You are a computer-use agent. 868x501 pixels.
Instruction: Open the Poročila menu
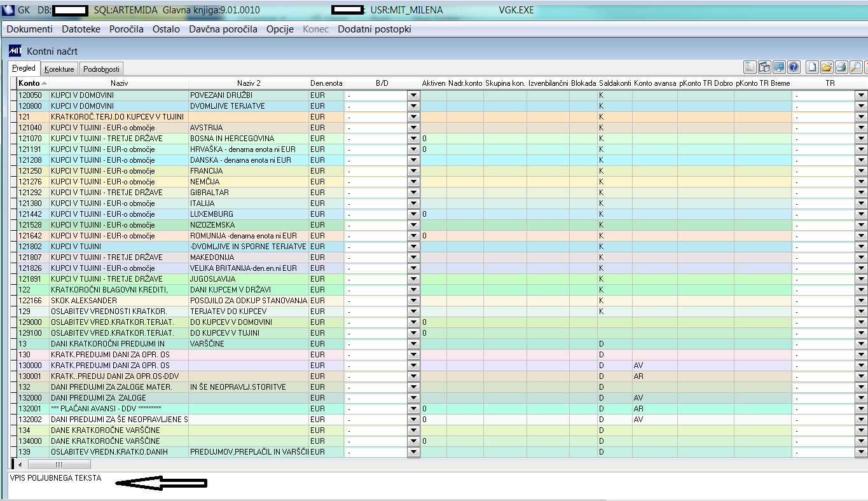point(126,29)
